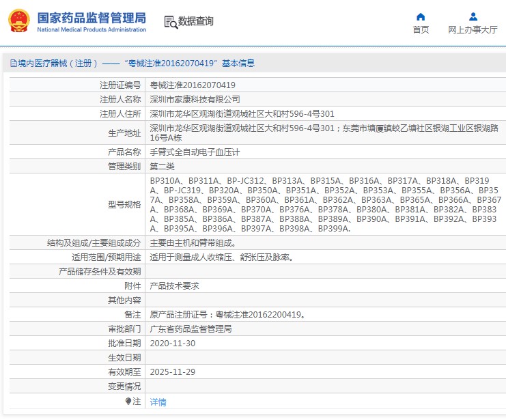
Task: Click the 其他内容 row label
Action: 124,300
